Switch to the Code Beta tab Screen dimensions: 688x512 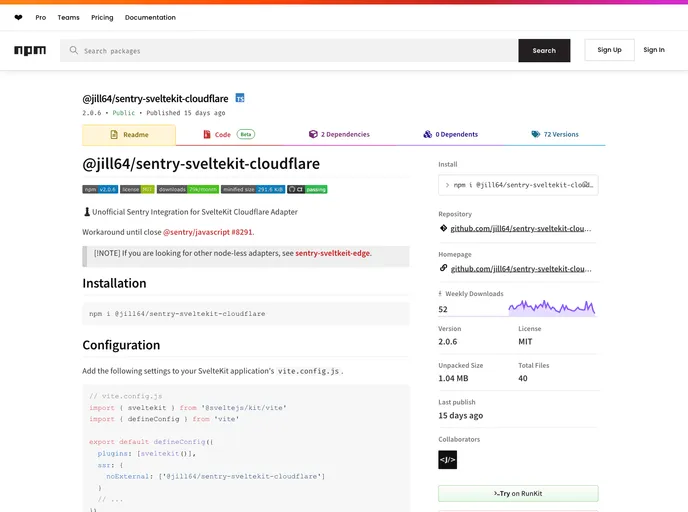point(229,134)
